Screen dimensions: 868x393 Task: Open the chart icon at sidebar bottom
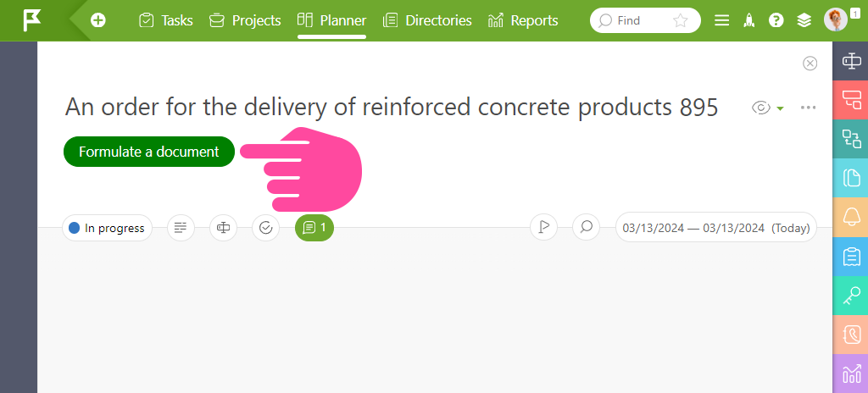pos(851,374)
